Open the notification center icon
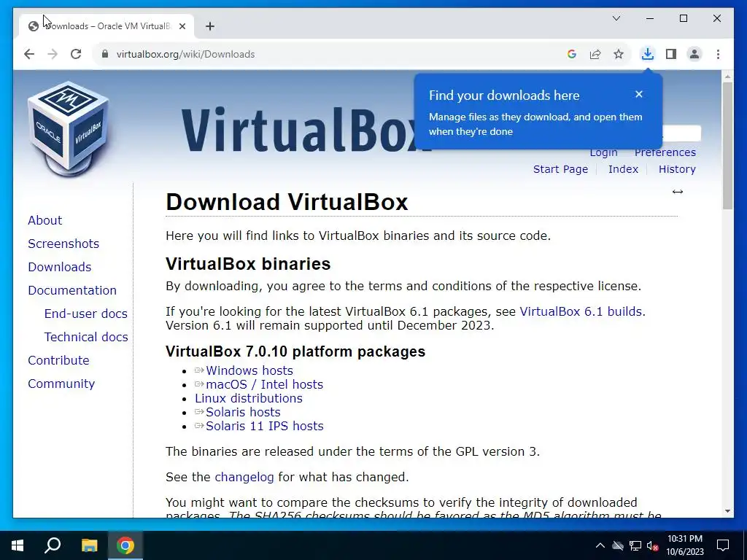Screen dimensions: 747x560 (x=723, y=545)
